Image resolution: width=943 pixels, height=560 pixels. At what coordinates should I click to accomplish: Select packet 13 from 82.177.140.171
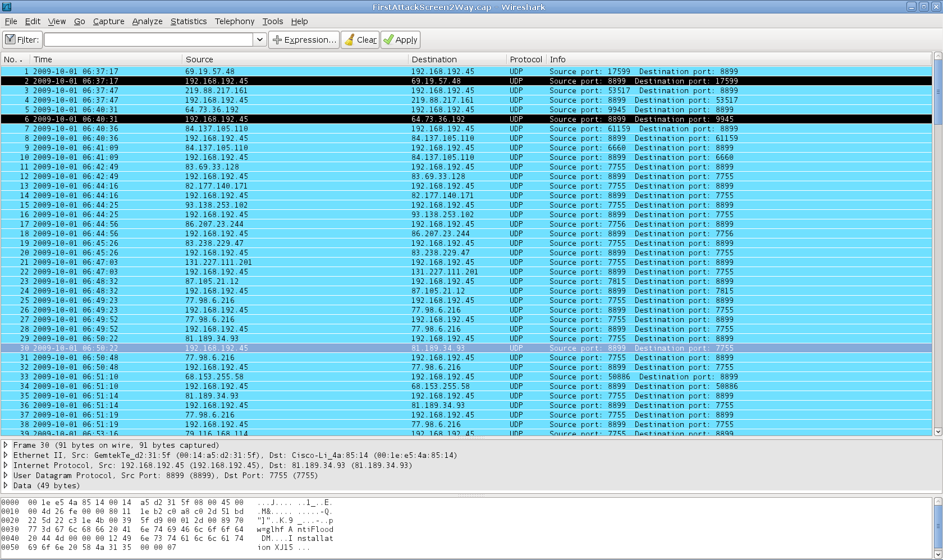pos(466,186)
